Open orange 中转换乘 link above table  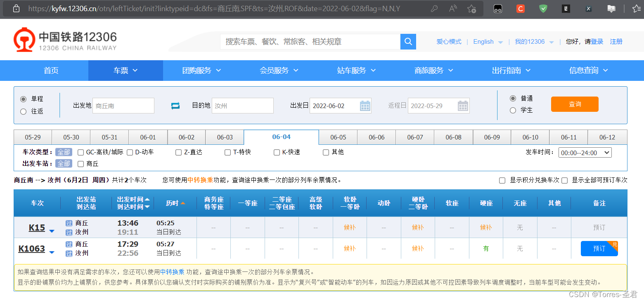[x=200, y=180]
